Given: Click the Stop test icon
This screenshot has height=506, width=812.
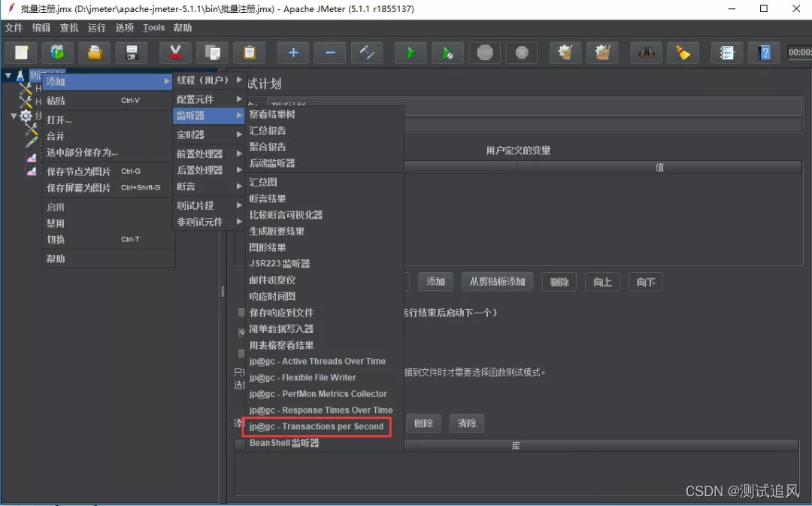Looking at the screenshot, I should 485,53.
